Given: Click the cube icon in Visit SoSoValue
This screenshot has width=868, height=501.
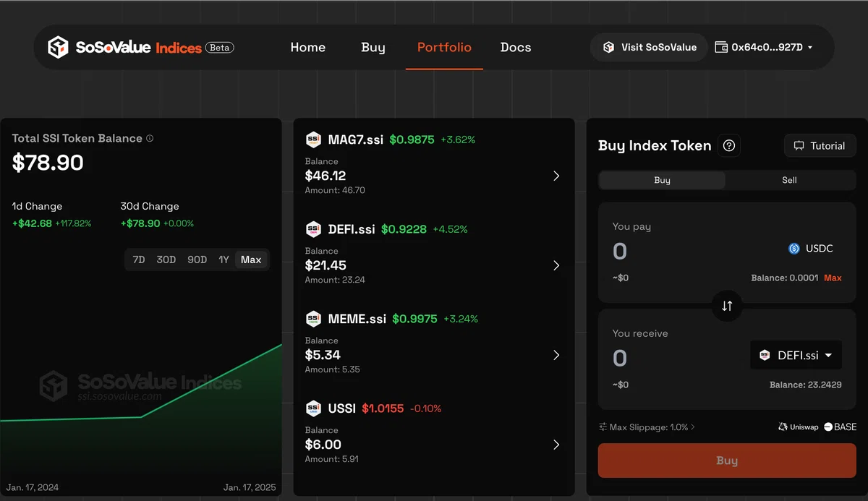Looking at the screenshot, I should pyautogui.click(x=608, y=47).
